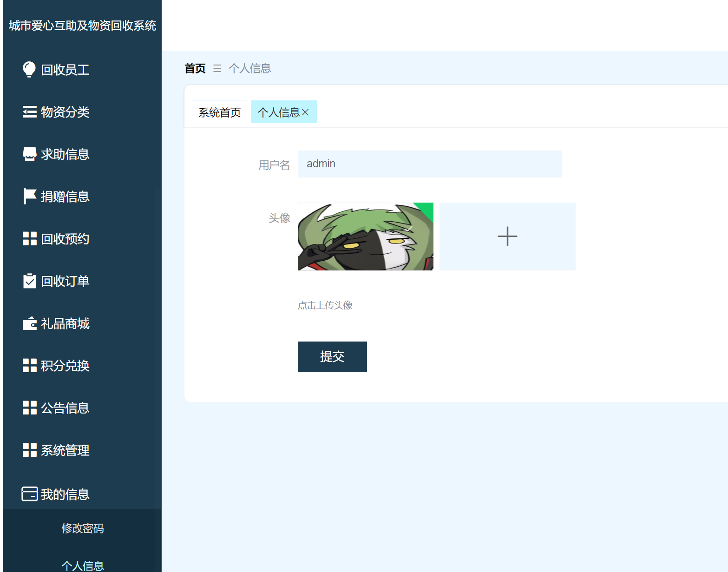Toggle the sidebar hamburger icon beside 首页

(217, 68)
